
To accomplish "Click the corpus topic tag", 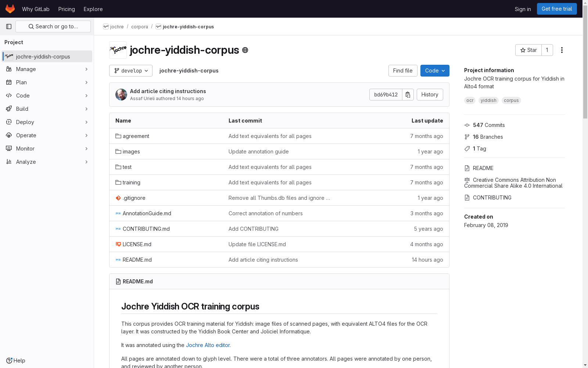I will click(511, 100).
